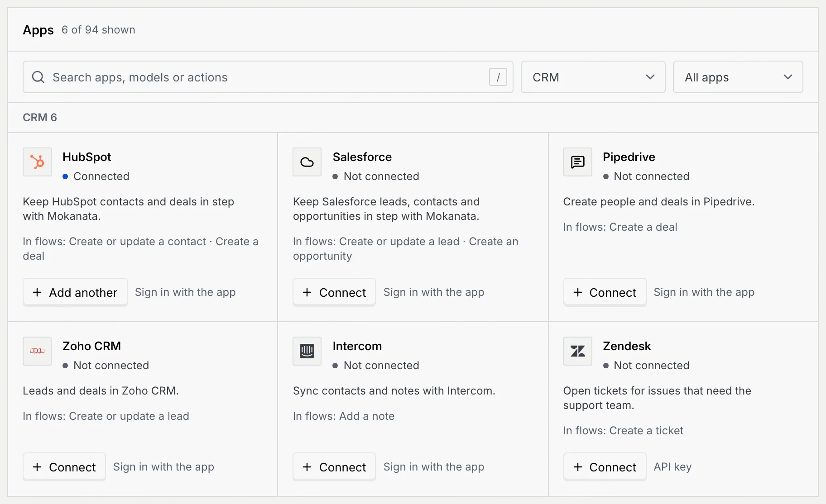Connect the Zoho CRM app
Image resolution: width=826 pixels, height=504 pixels.
pos(64,467)
